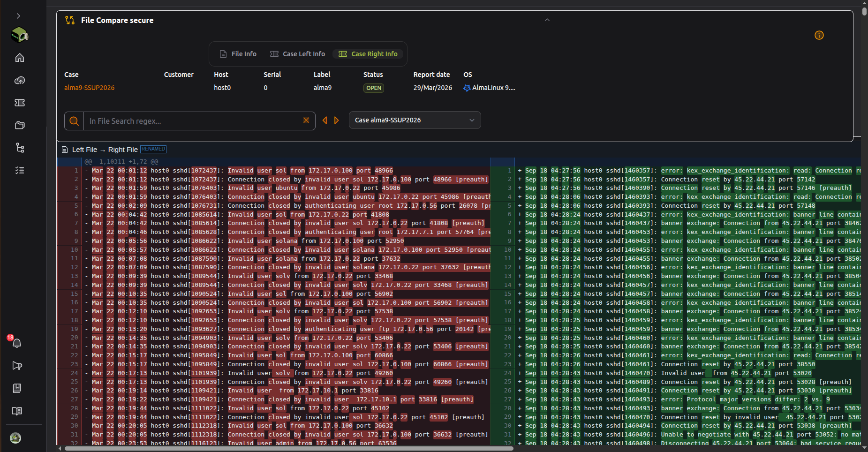Browse files via the folder icon
This screenshot has height=452, width=868.
coord(20,125)
